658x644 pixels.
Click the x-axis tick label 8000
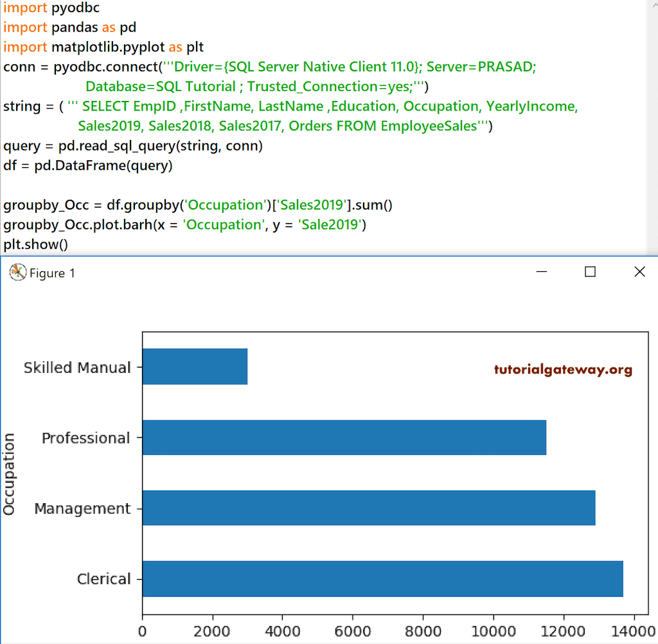pyautogui.click(x=423, y=631)
